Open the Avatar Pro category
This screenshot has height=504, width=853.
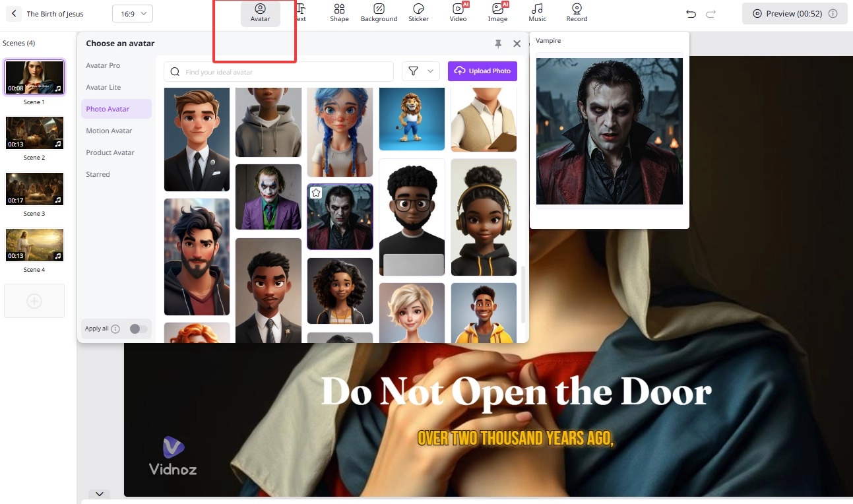pos(103,65)
